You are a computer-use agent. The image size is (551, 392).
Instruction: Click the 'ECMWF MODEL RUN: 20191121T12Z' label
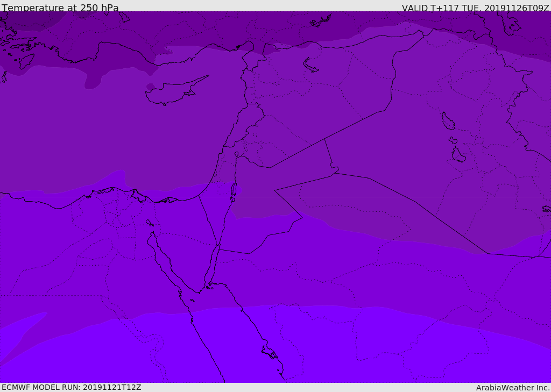(72, 387)
